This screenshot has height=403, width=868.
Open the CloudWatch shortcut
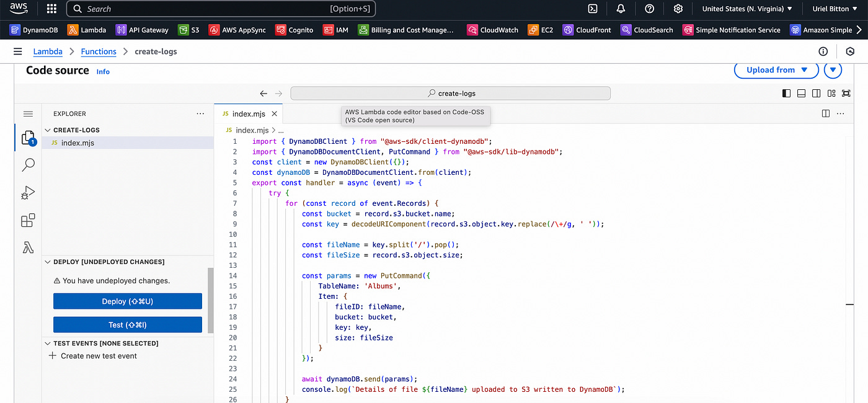click(493, 30)
